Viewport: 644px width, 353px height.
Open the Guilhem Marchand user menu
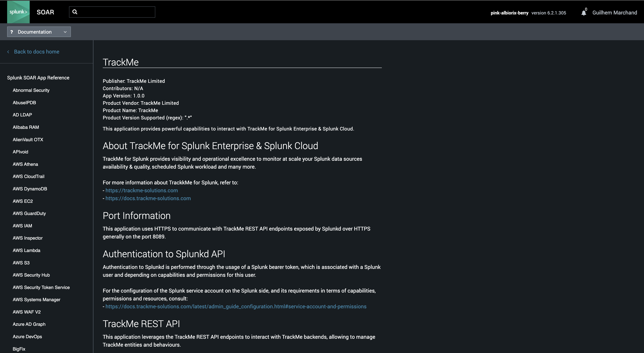(x=615, y=13)
